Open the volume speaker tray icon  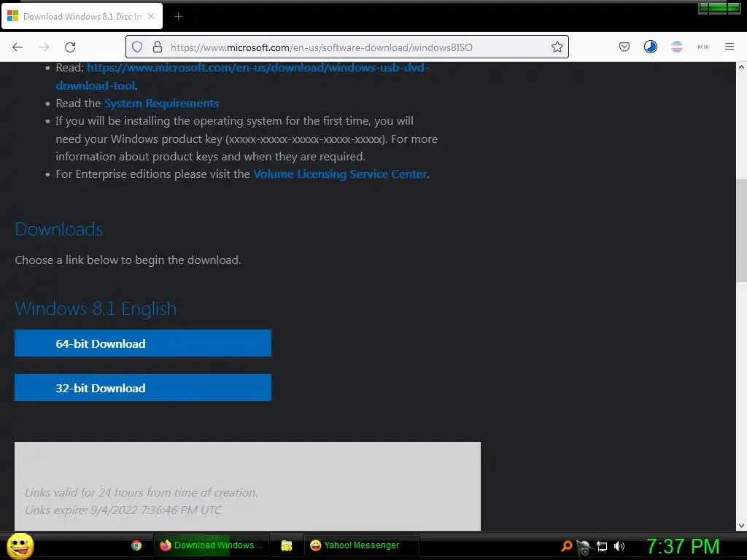tap(619, 546)
